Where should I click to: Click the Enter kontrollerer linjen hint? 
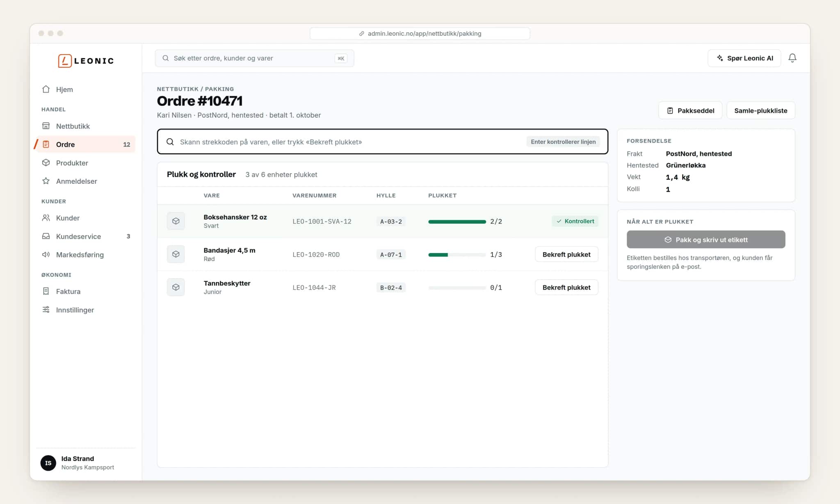point(563,142)
